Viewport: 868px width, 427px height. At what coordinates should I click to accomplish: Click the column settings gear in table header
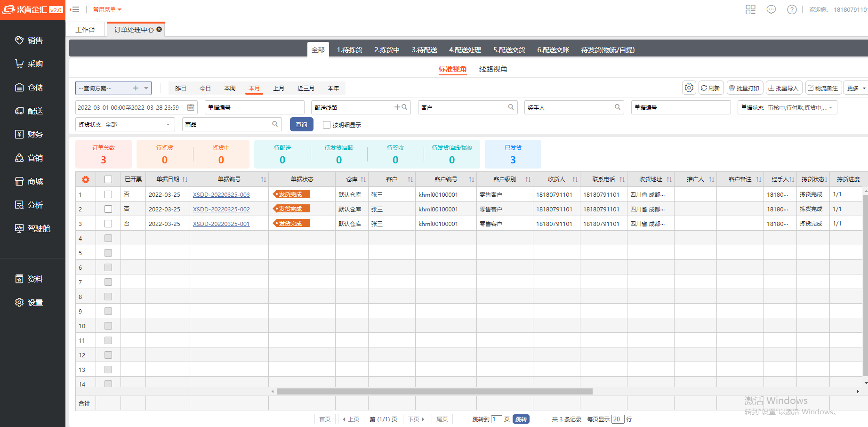coord(85,179)
